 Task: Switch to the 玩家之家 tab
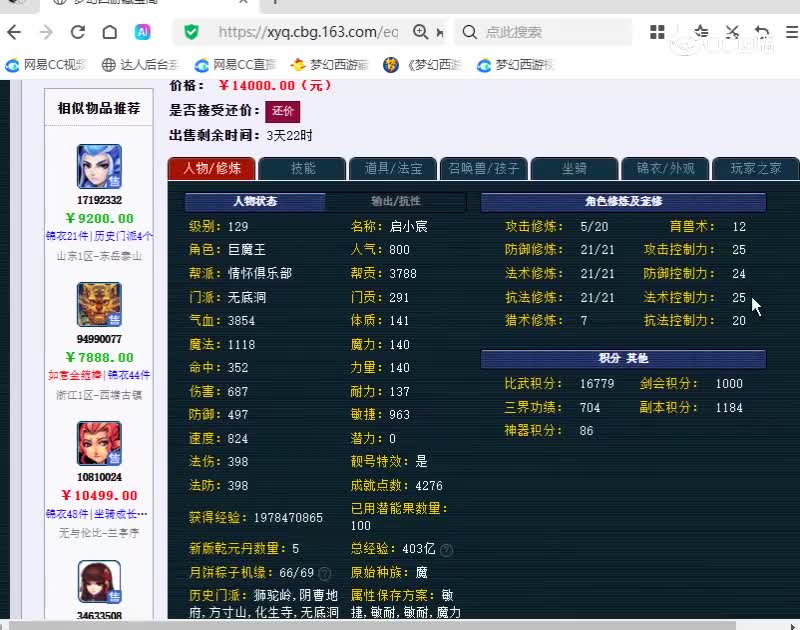click(756, 168)
